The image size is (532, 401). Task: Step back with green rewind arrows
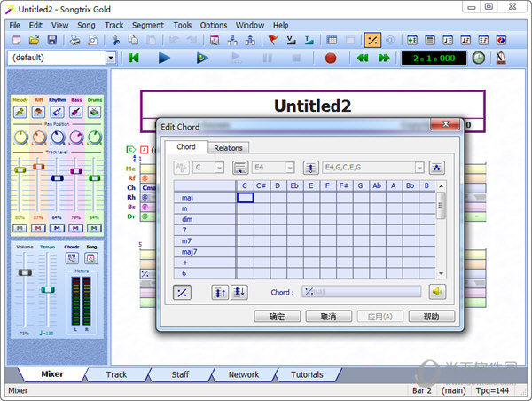point(363,58)
